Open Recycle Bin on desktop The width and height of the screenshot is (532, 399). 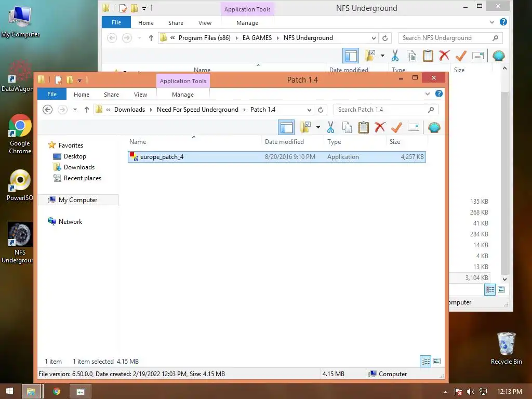[x=506, y=349]
